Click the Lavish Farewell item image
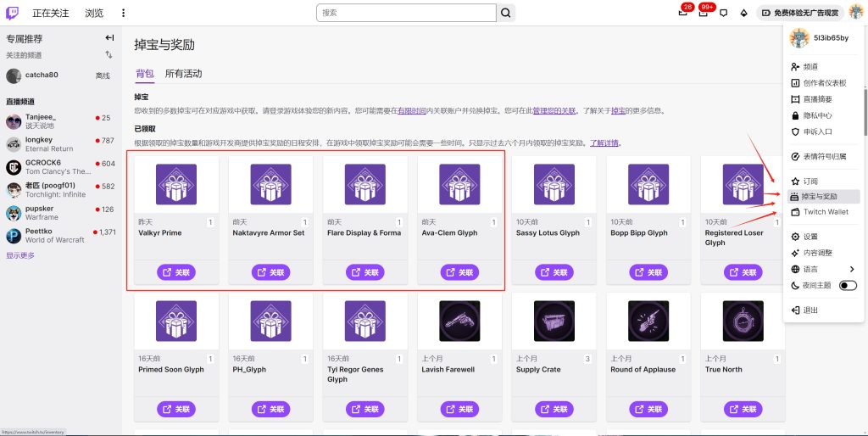Viewport: 868px width, 436px height. point(459,321)
